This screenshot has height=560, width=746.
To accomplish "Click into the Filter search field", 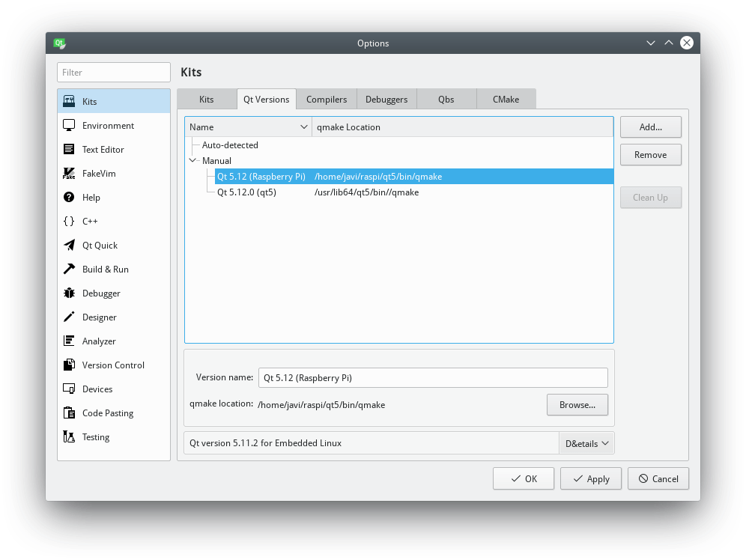I will (x=114, y=73).
